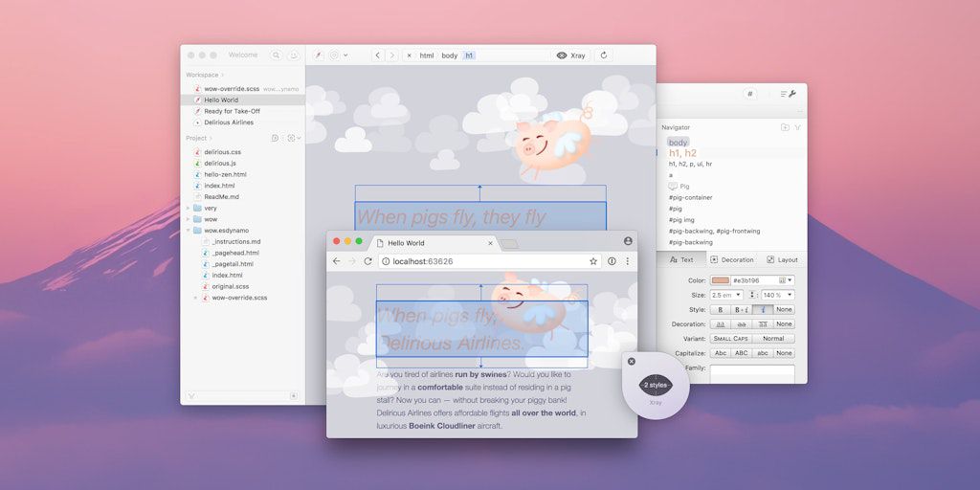Open Hello World in the workspace list

242,100
